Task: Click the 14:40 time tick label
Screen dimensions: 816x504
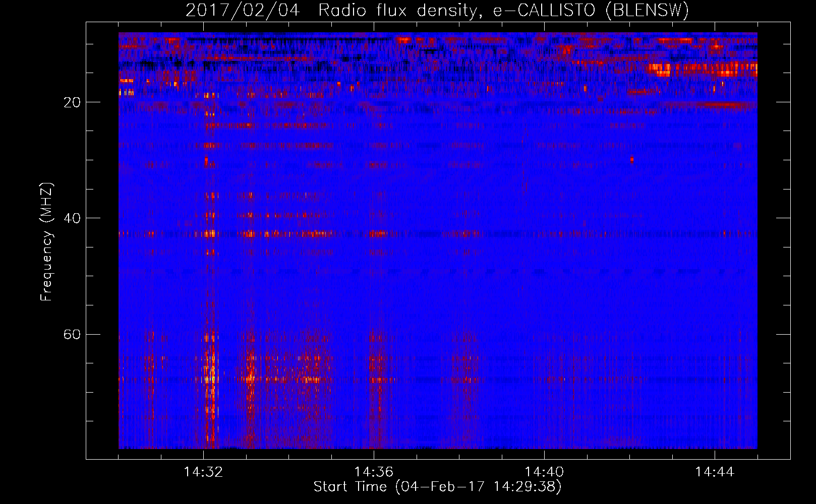Action: (544, 472)
